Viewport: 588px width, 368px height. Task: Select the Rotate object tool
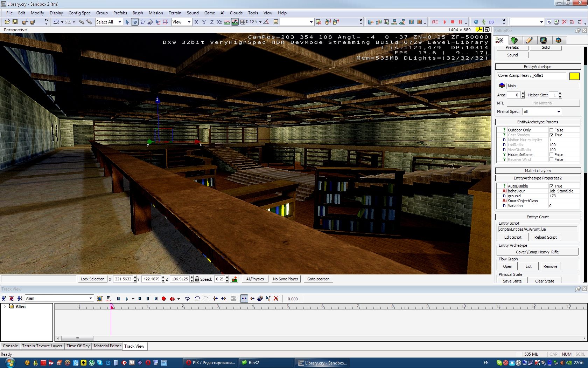pyautogui.click(x=142, y=22)
